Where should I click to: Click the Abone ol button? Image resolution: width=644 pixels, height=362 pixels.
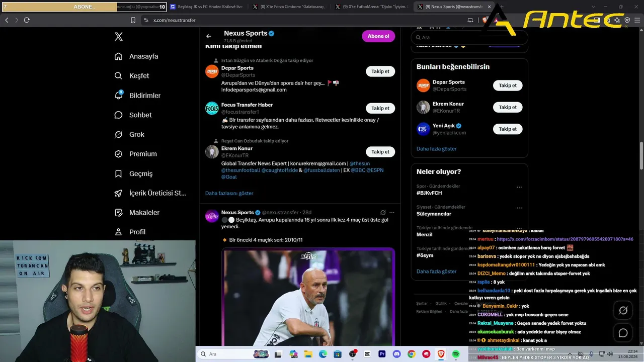[x=378, y=36]
